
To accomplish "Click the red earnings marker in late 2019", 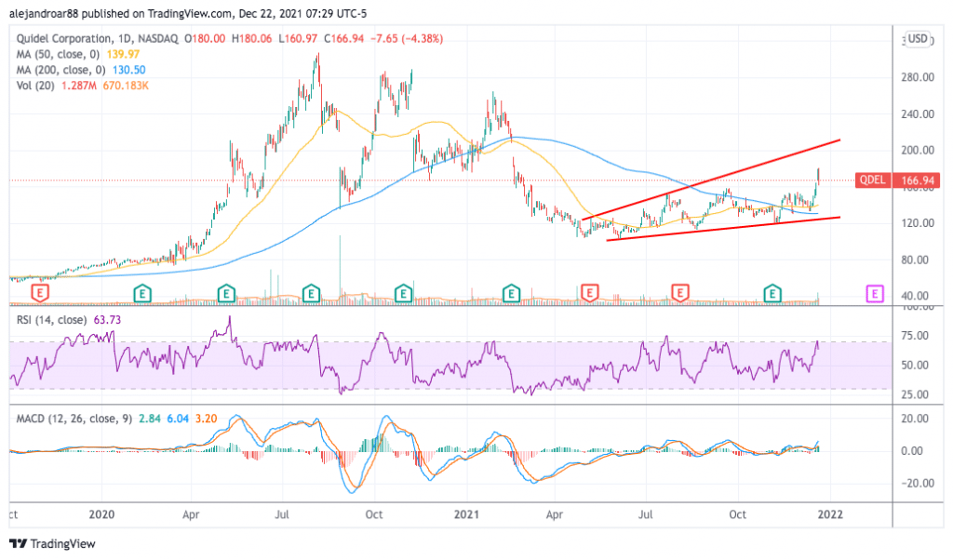I will tap(39, 294).
